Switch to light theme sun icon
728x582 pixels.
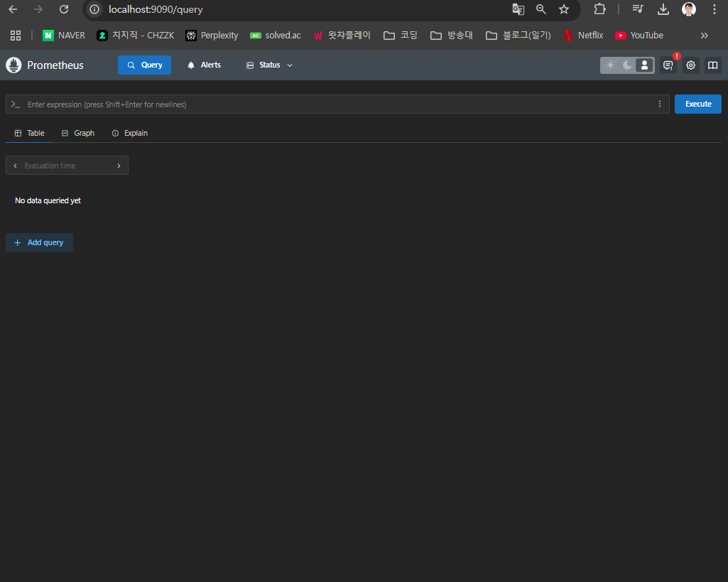(x=611, y=65)
